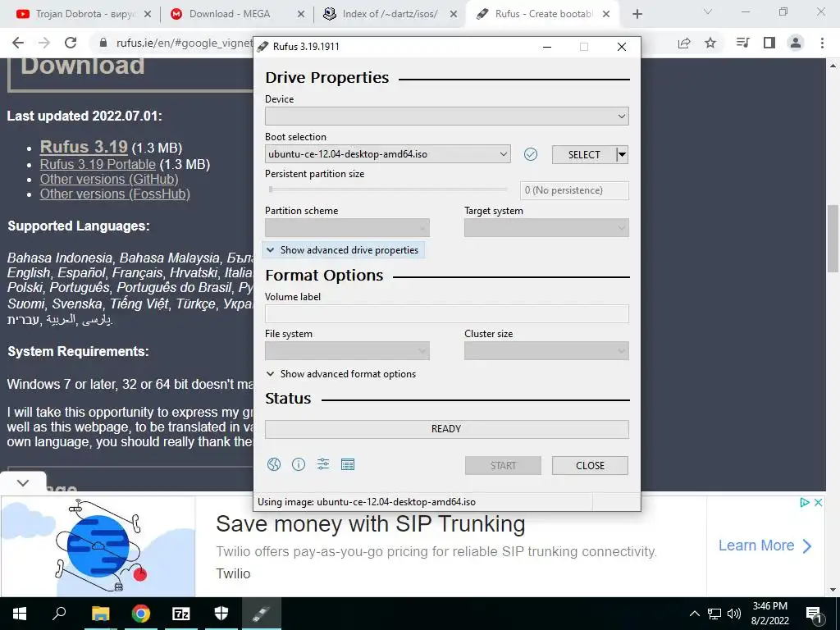Click the Volume label input field
This screenshot has width=840, height=630.
click(447, 314)
